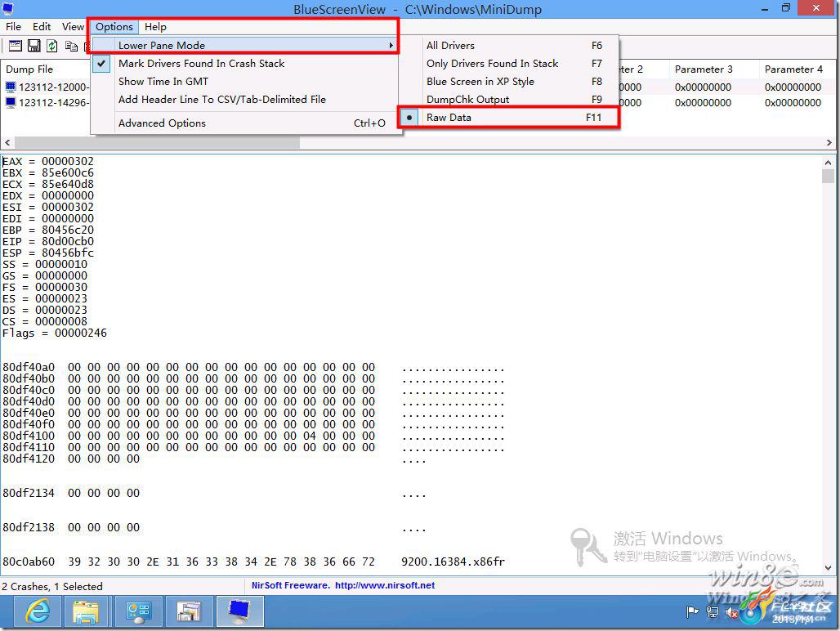Click the 80df4100 hex data row
Screen dimensions: 840x631
click(253, 436)
